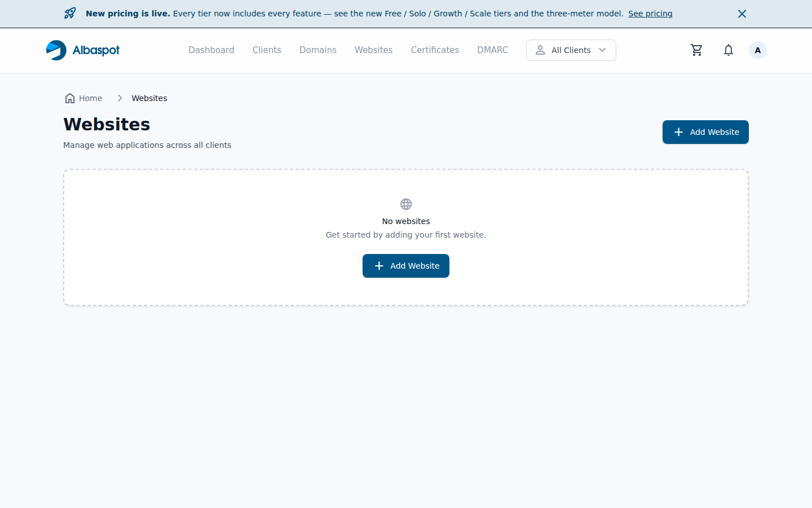Expand the All Clients dropdown
This screenshot has width=812, height=508.
[571, 50]
